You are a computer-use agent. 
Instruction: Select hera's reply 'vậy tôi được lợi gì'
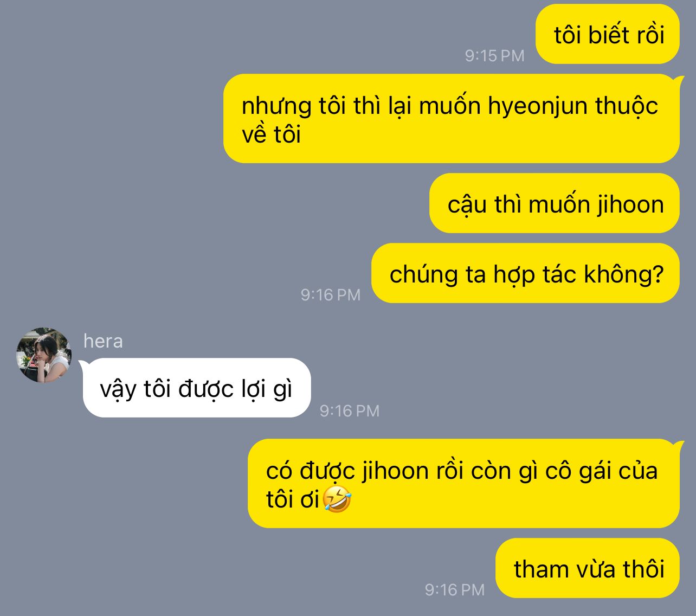click(x=197, y=388)
